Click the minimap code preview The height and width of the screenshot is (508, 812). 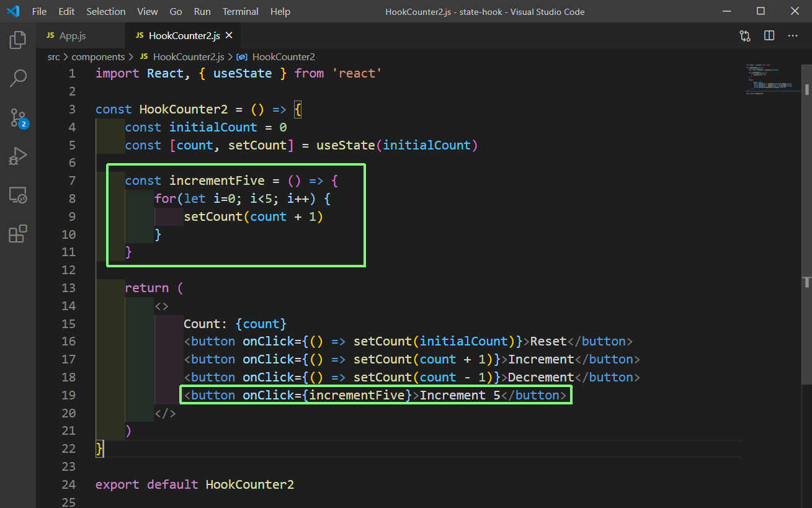tap(772, 79)
